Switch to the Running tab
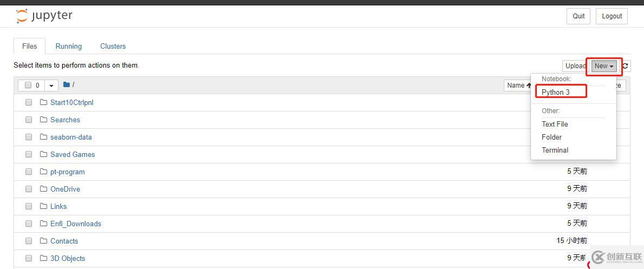 pos(69,46)
